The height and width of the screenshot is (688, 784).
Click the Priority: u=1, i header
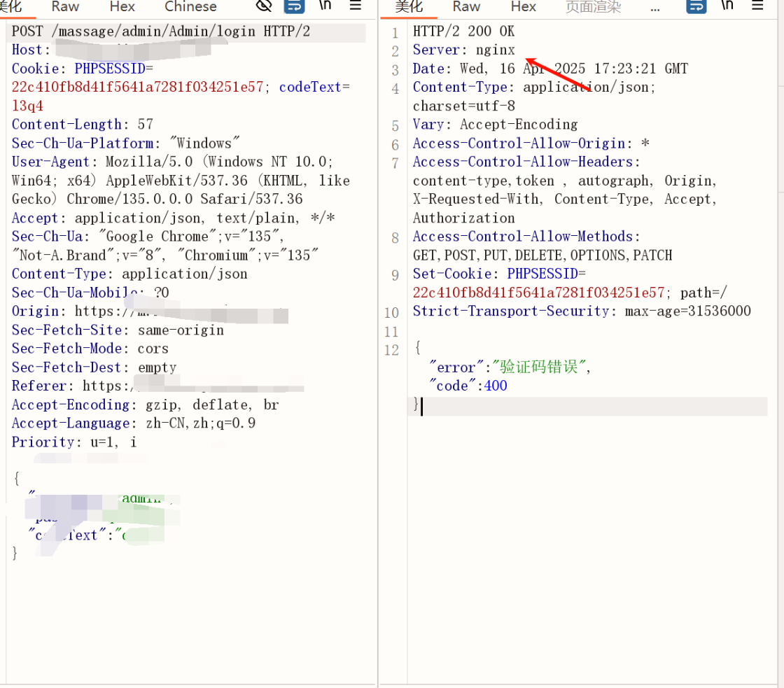74,442
